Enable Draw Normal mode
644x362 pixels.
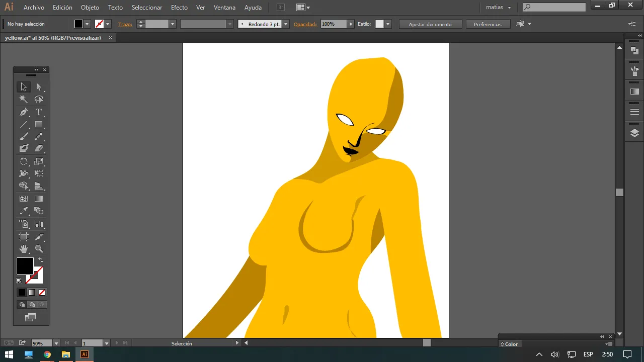[22, 305]
